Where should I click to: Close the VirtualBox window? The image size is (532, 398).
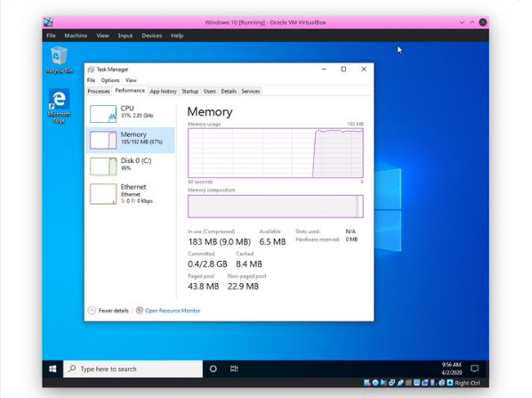(x=483, y=22)
